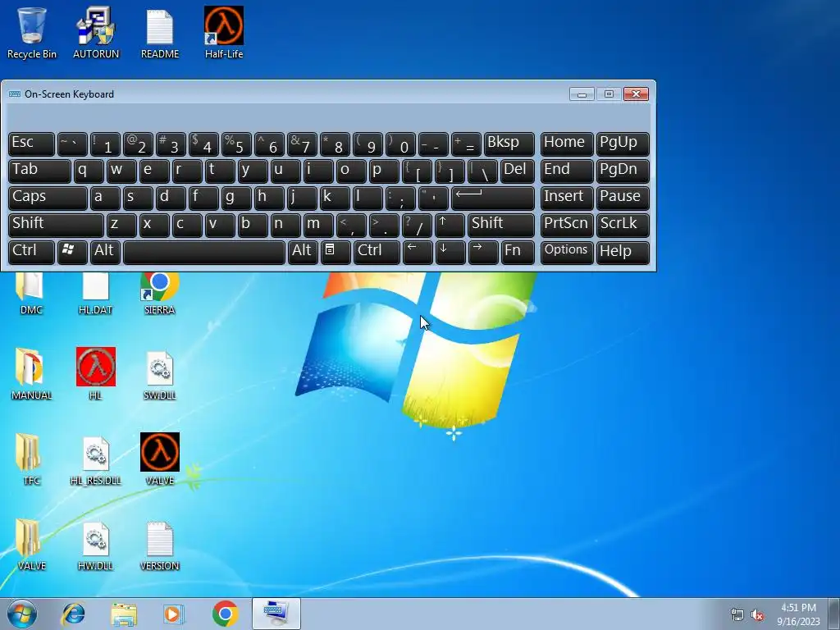Click the up arrow key
The height and width of the screenshot is (630, 840).
pos(450,225)
